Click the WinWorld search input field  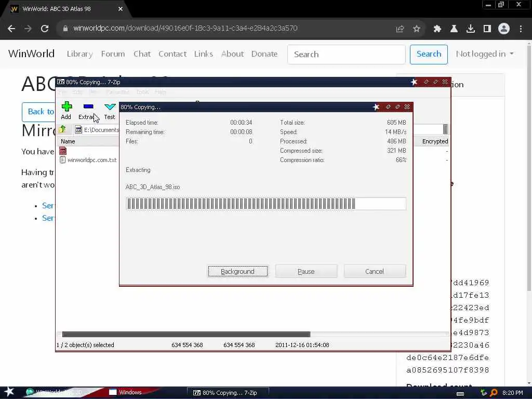coord(347,54)
